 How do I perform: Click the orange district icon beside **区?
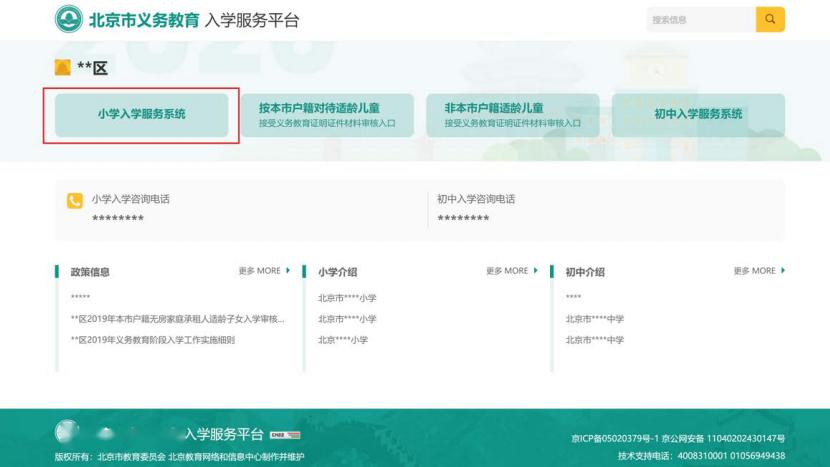pos(62,68)
